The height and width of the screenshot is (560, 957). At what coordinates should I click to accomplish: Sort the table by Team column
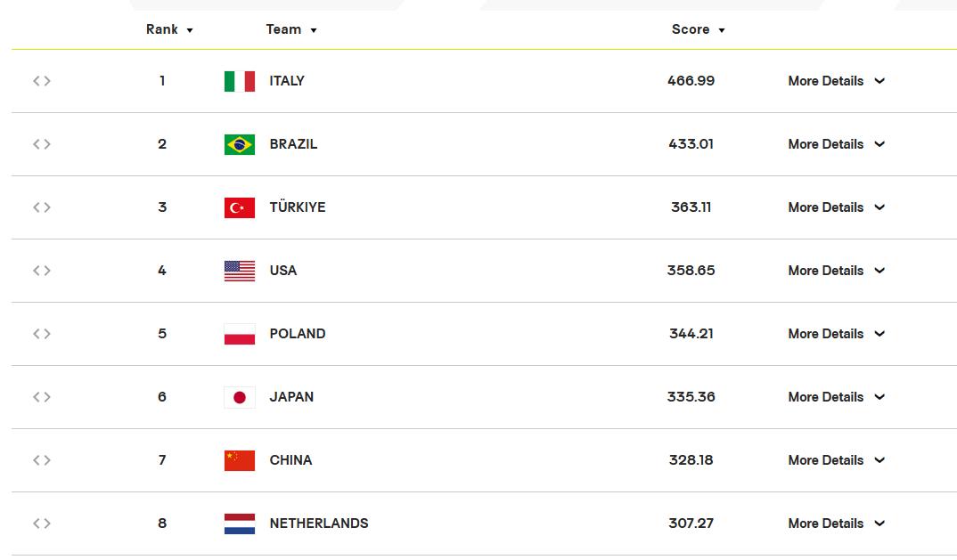click(x=291, y=29)
